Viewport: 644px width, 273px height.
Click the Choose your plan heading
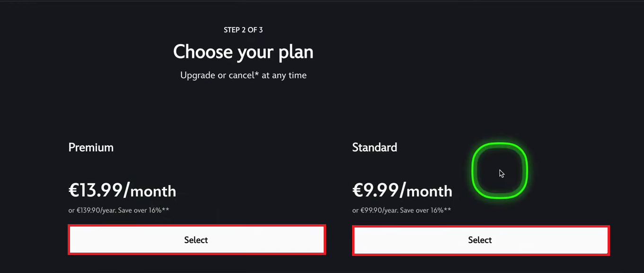pos(243,52)
